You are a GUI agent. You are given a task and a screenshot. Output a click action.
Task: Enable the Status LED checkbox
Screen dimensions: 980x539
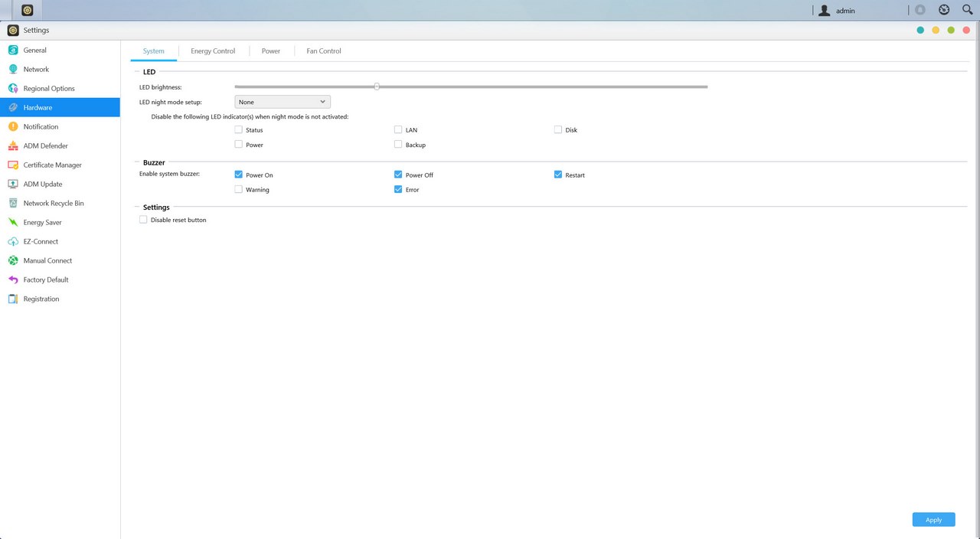239,130
